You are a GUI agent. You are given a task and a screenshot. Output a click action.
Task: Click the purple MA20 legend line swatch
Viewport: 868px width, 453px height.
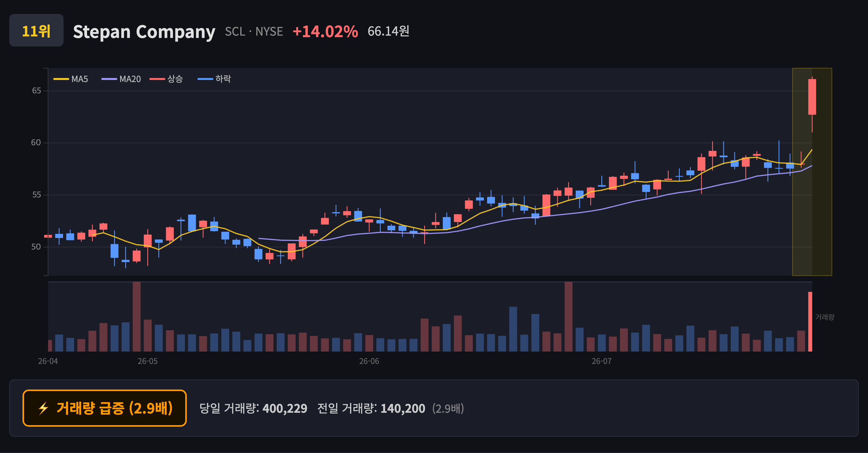pos(109,79)
